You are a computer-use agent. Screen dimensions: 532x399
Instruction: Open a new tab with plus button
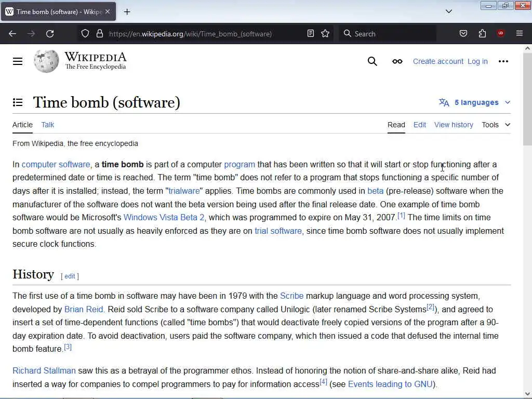[127, 12]
